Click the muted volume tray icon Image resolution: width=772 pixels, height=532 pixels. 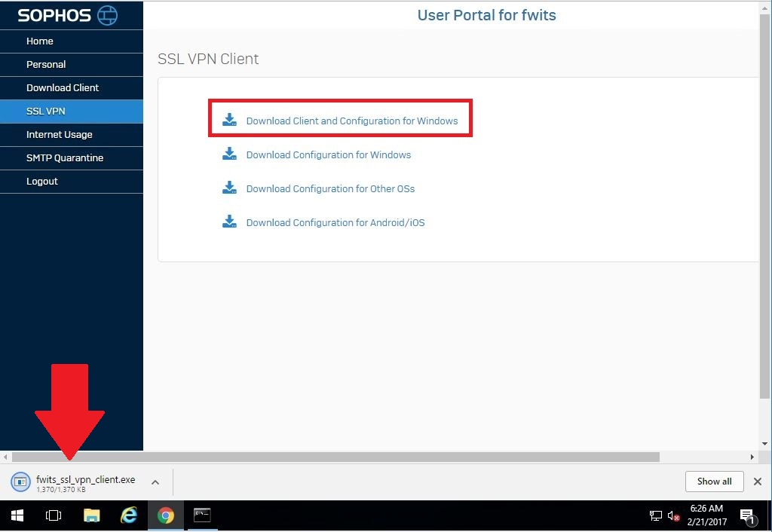[x=673, y=515]
